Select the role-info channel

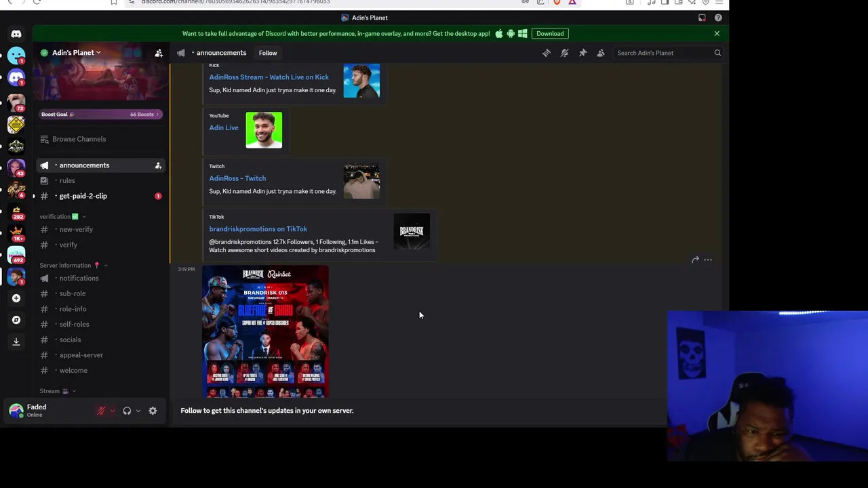[100, 309]
